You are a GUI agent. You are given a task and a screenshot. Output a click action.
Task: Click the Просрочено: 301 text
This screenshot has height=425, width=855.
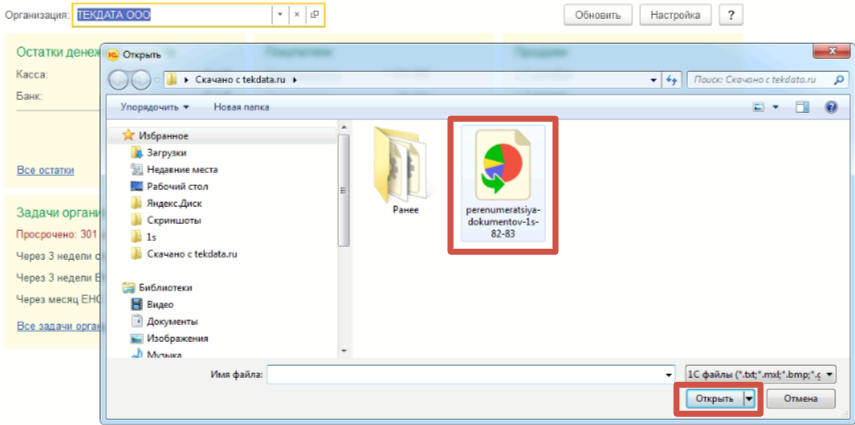pyautogui.click(x=56, y=235)
